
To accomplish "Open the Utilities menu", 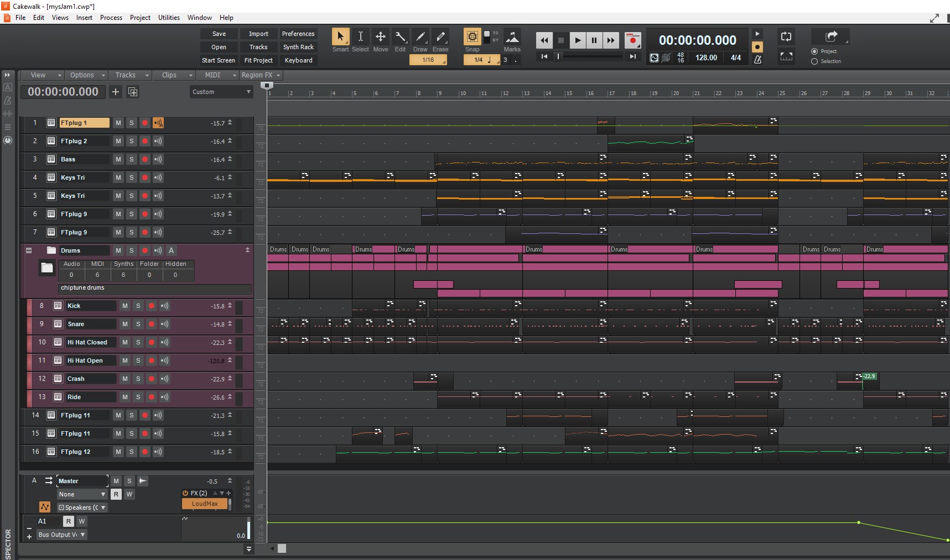I will [169, 18].
